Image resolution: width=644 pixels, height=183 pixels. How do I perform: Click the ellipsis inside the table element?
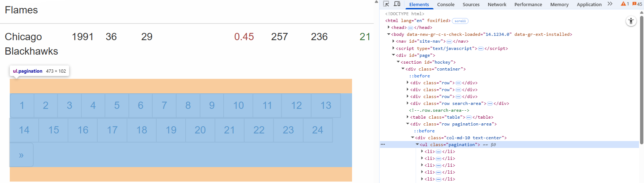tap(469, 118)
